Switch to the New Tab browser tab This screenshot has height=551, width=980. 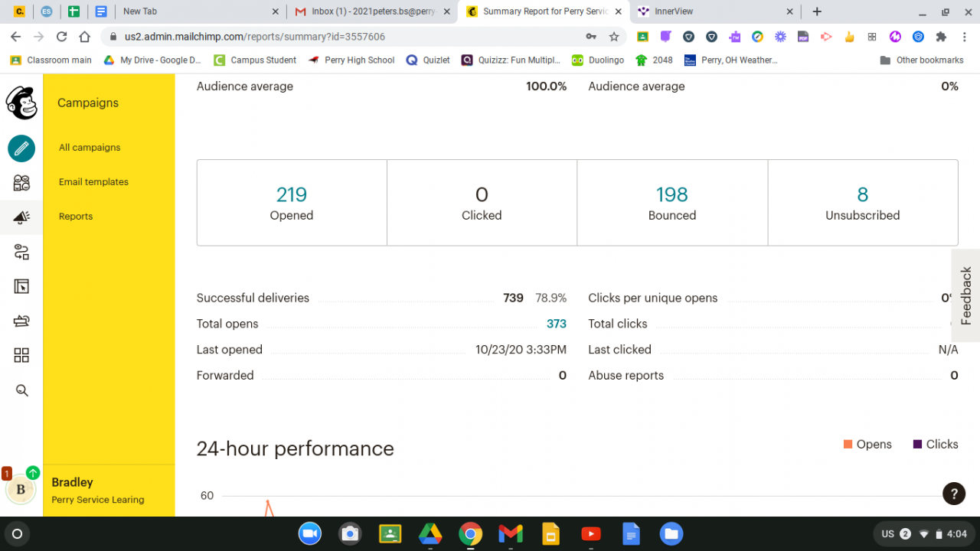click(x=201, y=11)
